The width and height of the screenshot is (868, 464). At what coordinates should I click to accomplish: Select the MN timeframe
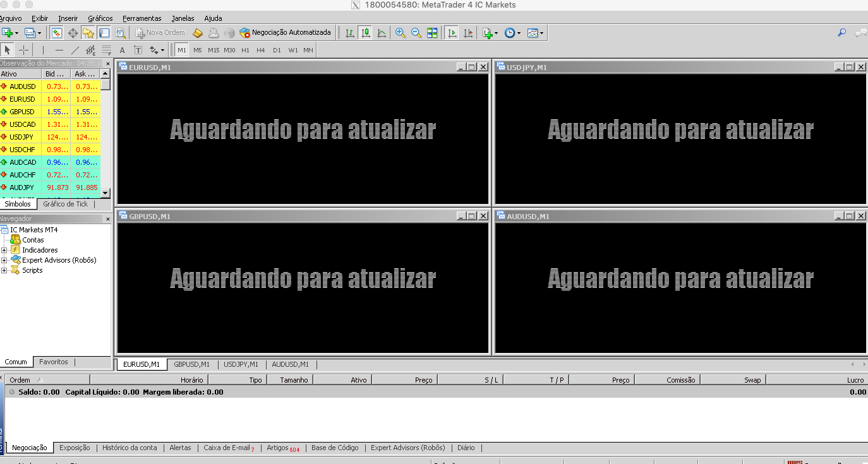[308, 50]
